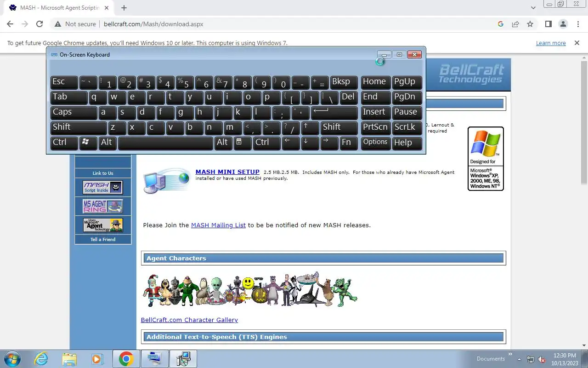Click the Link to Us sidebar item

[103, 173]
